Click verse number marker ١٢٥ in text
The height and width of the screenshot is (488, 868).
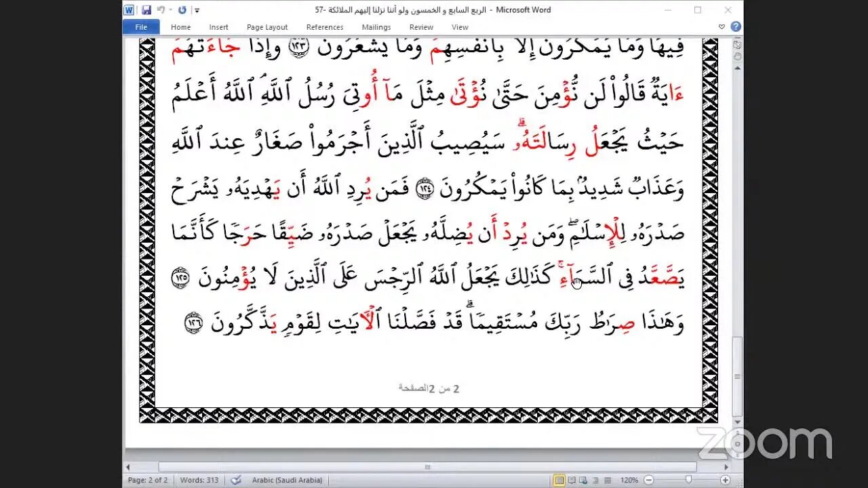[180, 279]
